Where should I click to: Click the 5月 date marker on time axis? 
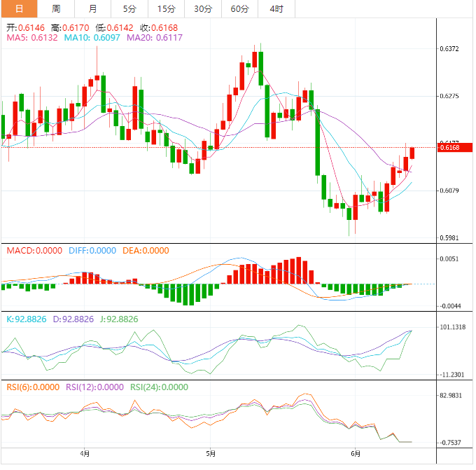coord(211,453)
